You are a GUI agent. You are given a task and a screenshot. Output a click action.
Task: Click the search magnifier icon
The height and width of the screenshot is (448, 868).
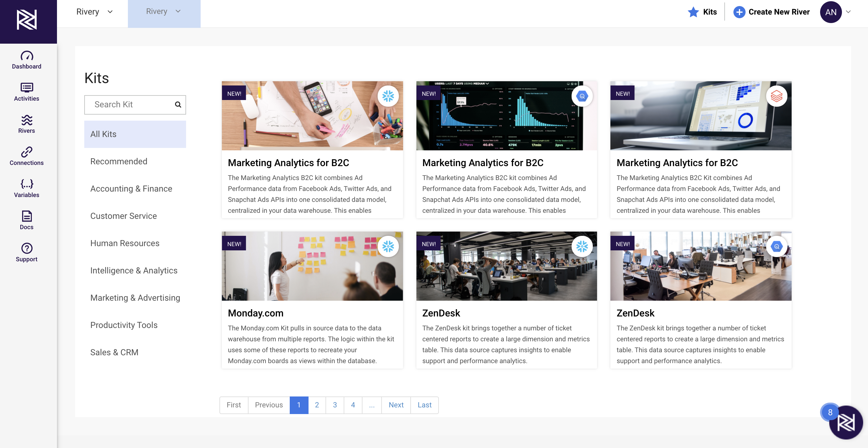178,105
